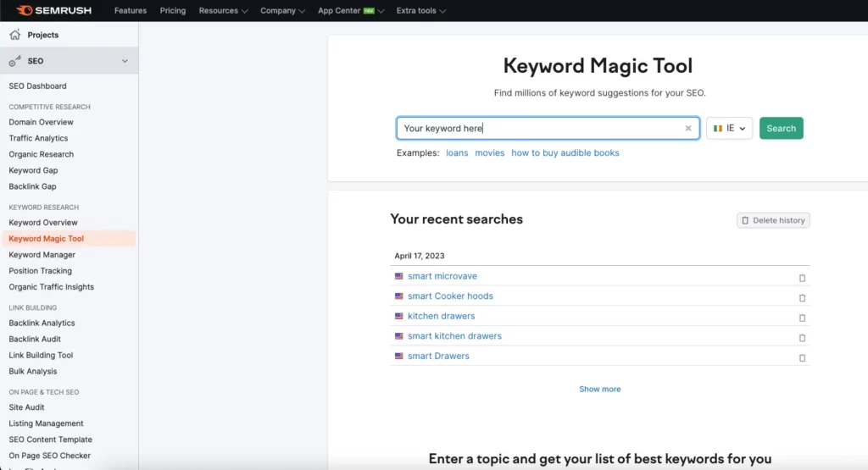868x470 pixels.
Task: Open the Features menu item
Action: click(131, 10)
